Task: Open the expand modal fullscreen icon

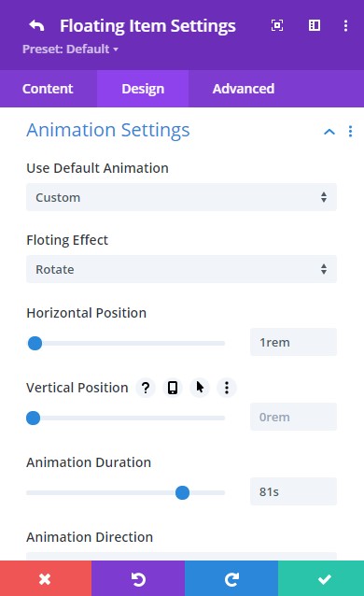Action: (277, 25)
